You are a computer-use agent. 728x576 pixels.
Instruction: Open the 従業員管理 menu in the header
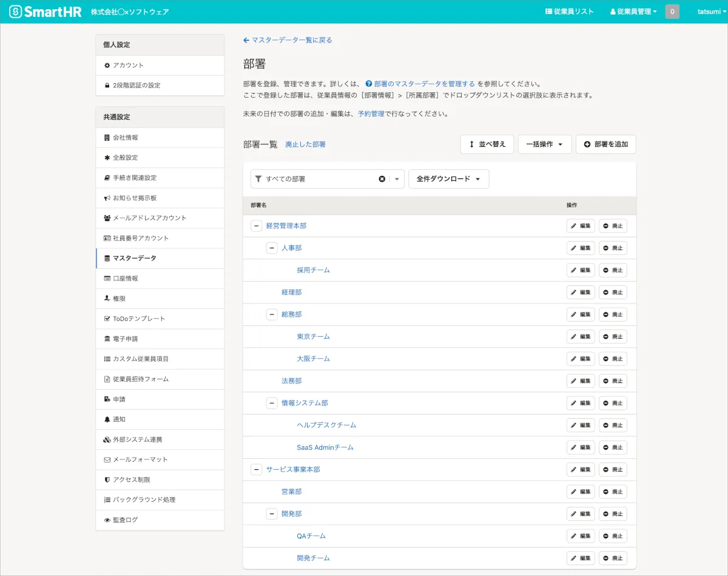click(633, 12)
